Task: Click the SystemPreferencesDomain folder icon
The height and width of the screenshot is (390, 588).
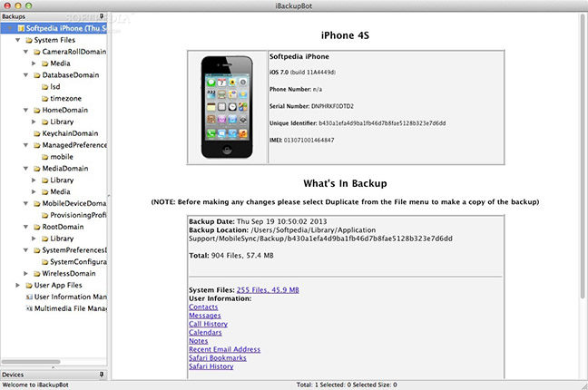Action: point(36,250)
